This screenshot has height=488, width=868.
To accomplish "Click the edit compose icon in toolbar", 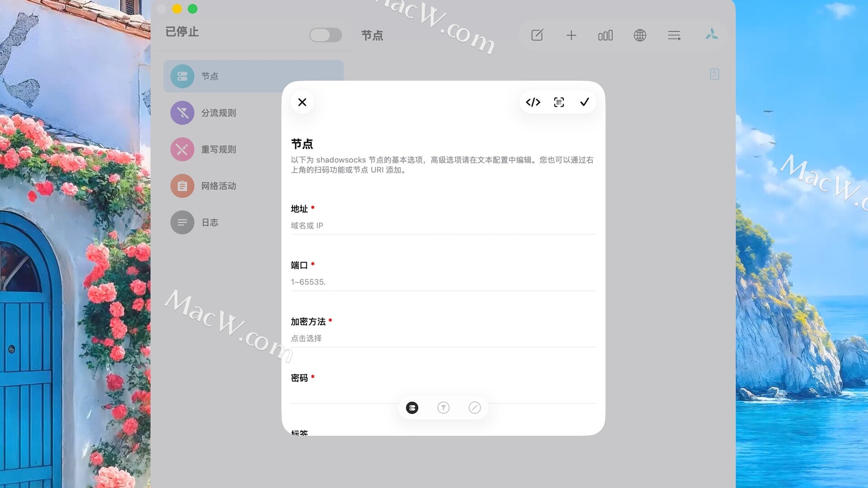I will pyautogui.click(x=537, y=35).
